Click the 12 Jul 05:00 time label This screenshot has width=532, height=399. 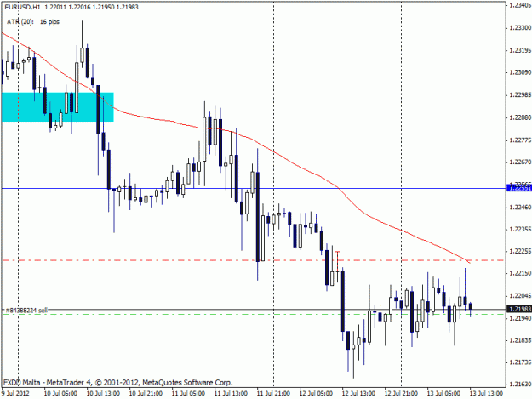point(316,393)
